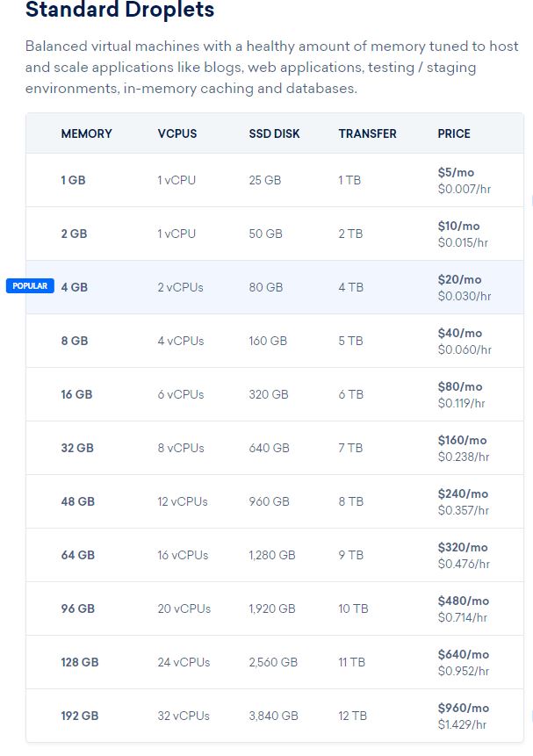Choose the 128 GB memory plan
The width and height of the screenshot is (533, 756).
click(x=80, y=662)
